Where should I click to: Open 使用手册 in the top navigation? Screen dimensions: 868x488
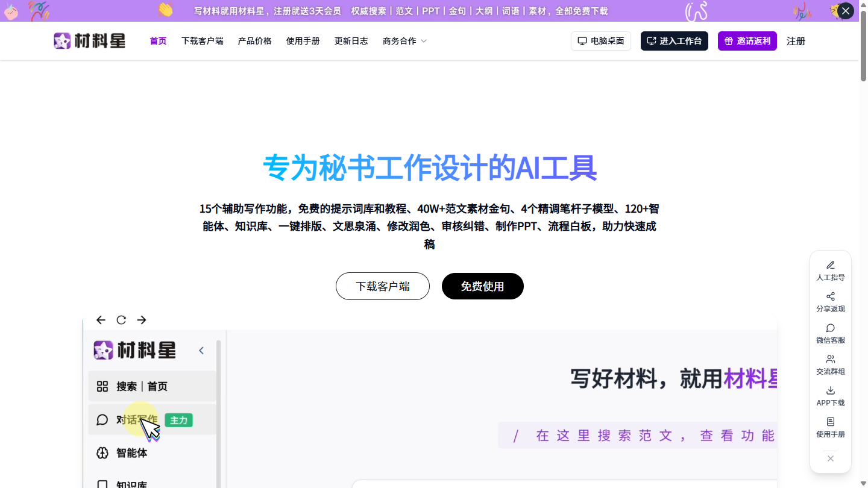(x=303, y=41)
